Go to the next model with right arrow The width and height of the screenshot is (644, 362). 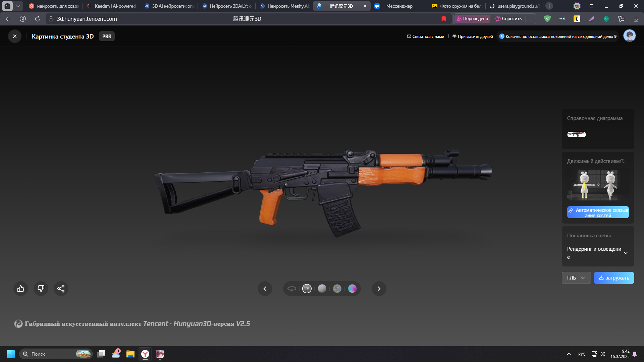tap(379, 289)
